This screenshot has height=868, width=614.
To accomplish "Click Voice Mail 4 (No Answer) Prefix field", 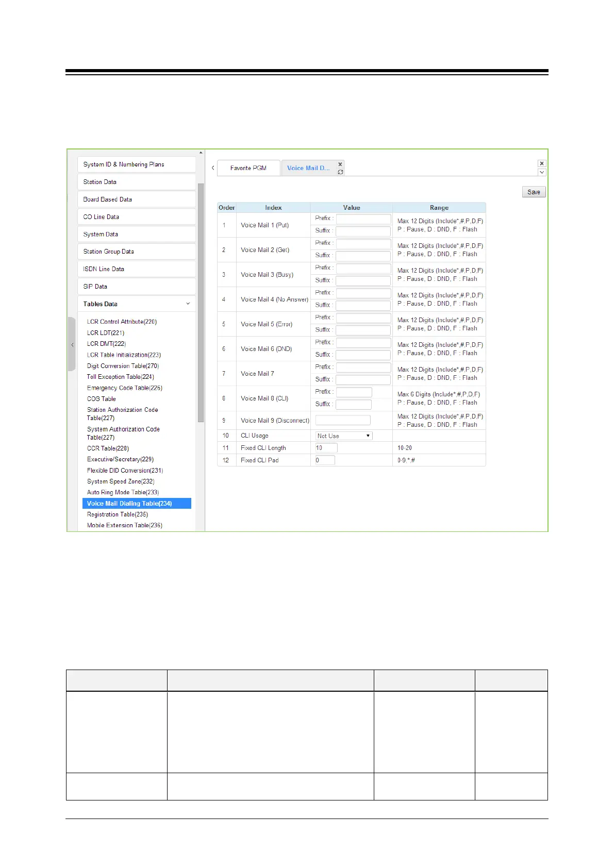I will click(x=363, y=293).
